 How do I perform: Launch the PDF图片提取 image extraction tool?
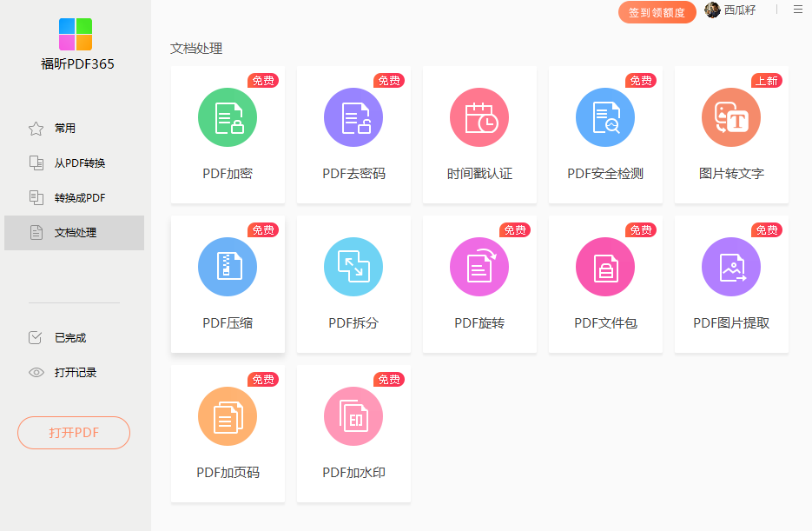coord(731,284)
